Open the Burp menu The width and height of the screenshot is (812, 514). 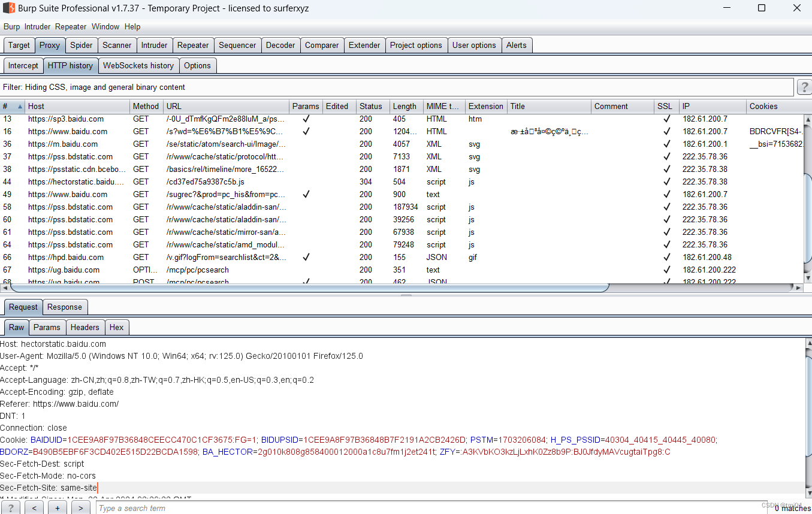click(x=11, y=26)
